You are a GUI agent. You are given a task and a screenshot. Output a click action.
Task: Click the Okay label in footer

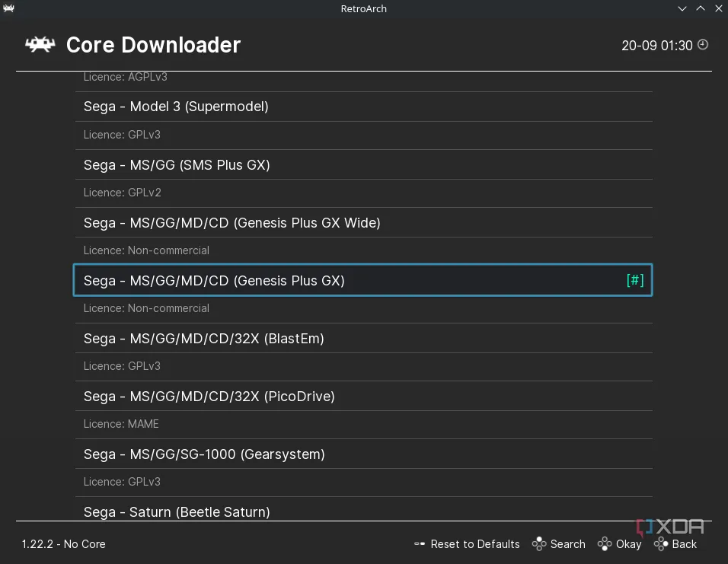(628, 544)
